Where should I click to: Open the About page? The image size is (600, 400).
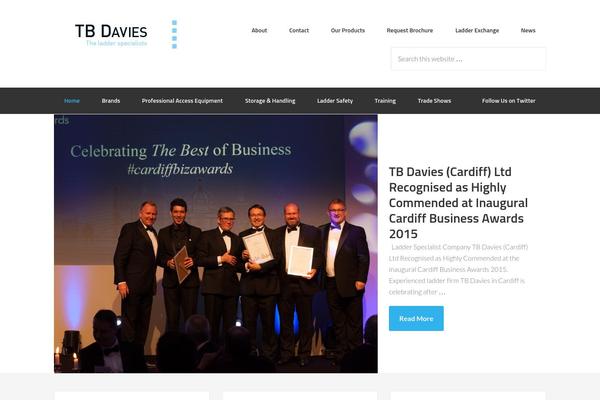coord(259,30)
